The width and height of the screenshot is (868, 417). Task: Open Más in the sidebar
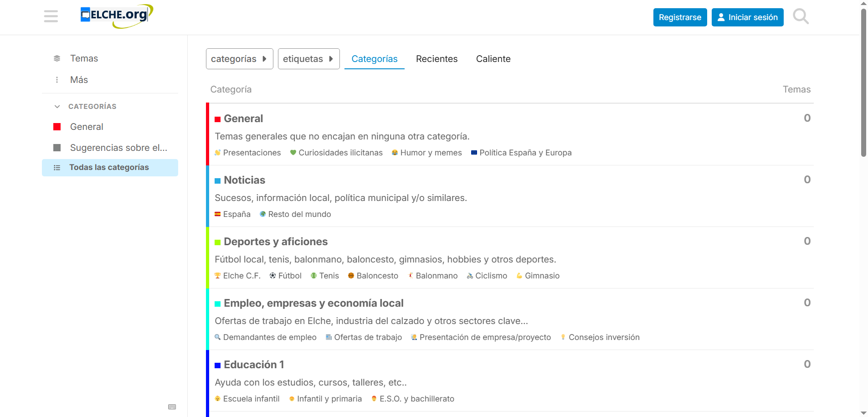pyautogui.click(x=110, y=80)
